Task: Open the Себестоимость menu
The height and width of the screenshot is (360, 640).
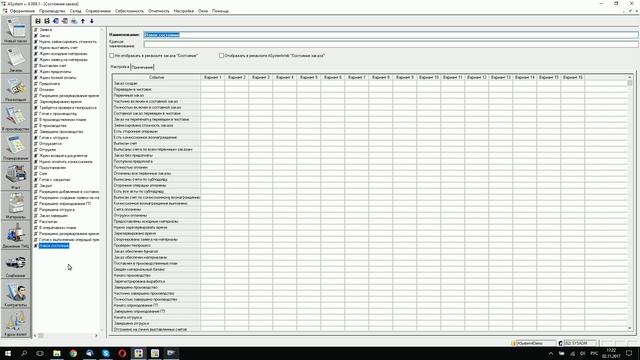Action: [129, 11]
